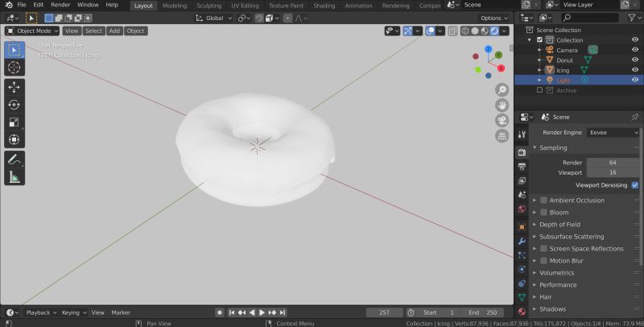Open the Render Engine Eevee dropdown

click(613, 132)
